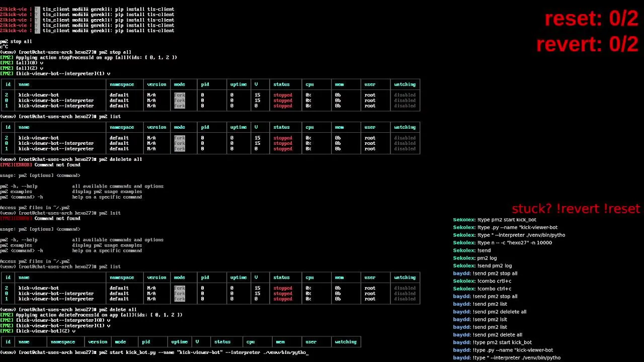Viewport: 644px width, 362px height.
Task: Click 'namespace' header in the empty process table
Action: (63, 342)
